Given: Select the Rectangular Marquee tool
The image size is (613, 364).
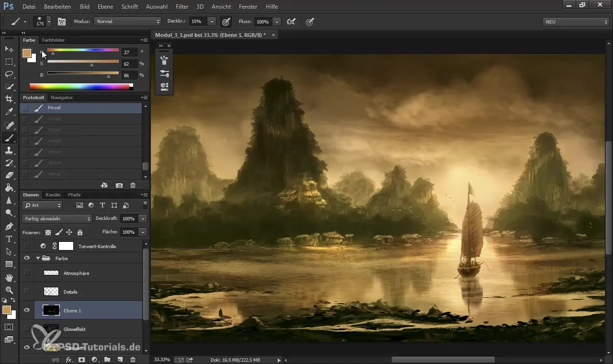Looking at the screenshot, I should 9,62.
